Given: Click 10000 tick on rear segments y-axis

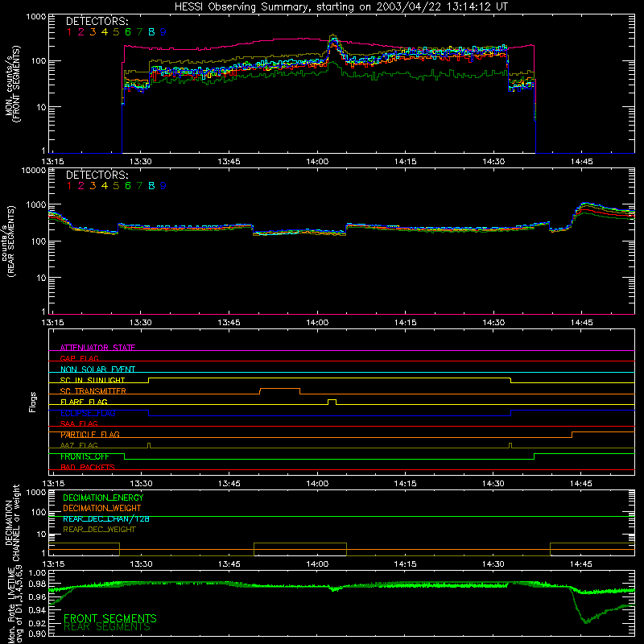Looking at the screenshot, I should (34, 171).
